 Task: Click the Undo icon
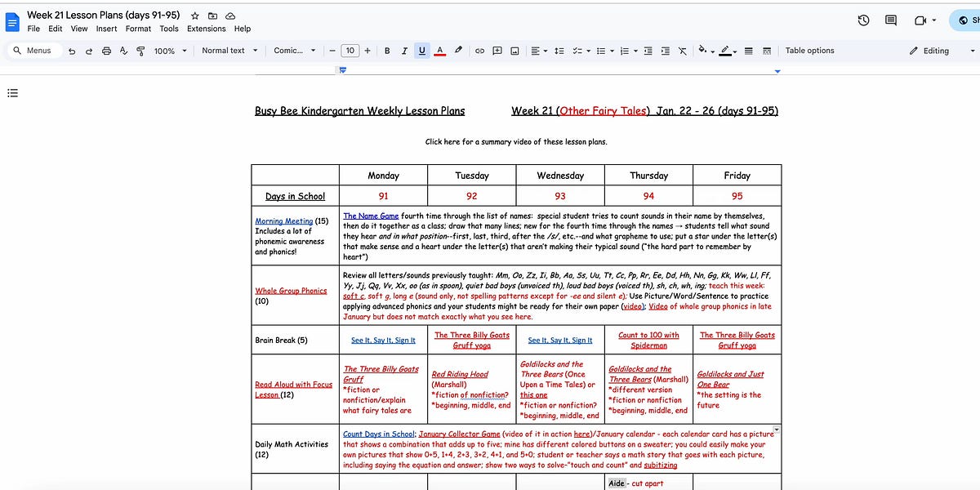click(71, 50)
